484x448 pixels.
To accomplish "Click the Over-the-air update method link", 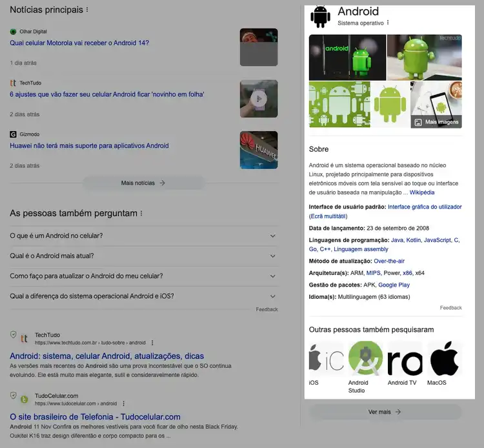I will coord(389,261).
